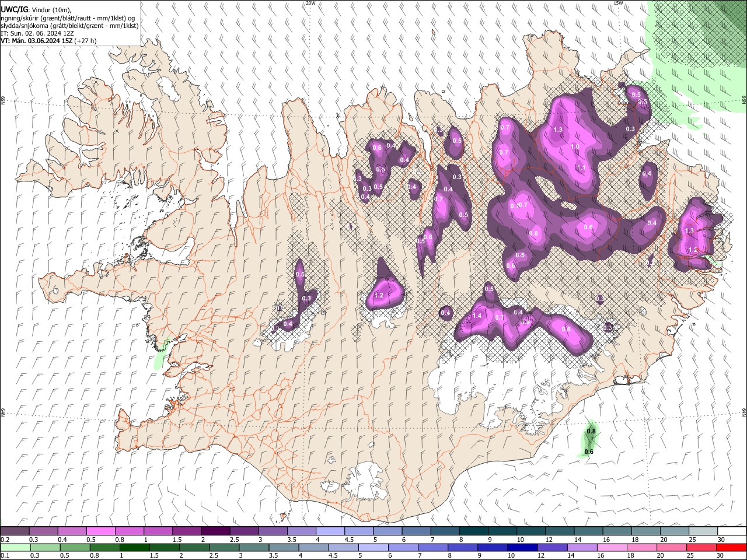
Task: Pick the rain scale swatch starting at 2.5
Action: coord(224,547)
